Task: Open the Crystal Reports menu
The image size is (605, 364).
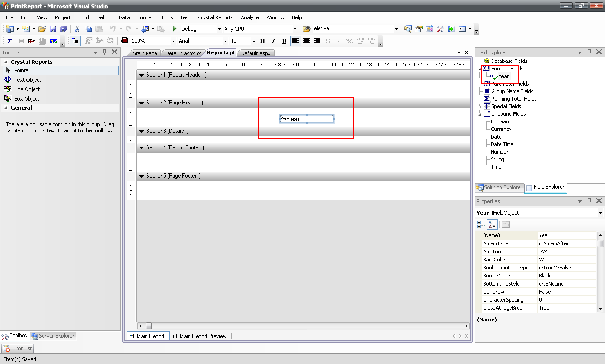Action: 215,17
